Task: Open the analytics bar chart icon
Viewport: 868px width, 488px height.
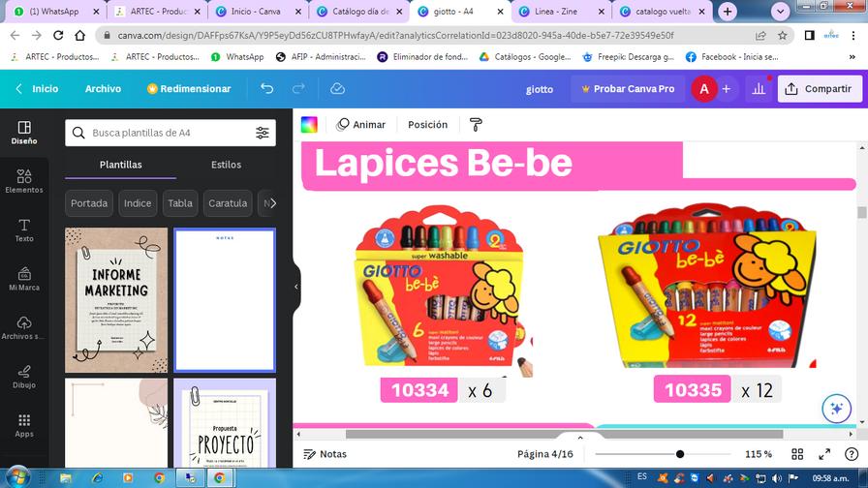Action: [759, 88]
